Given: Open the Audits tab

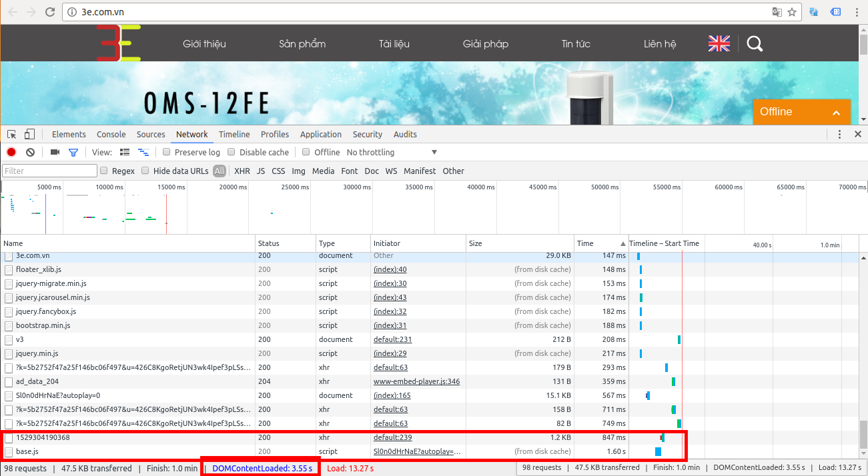Looking at the screenshot, I should click(x=405, y=134).
